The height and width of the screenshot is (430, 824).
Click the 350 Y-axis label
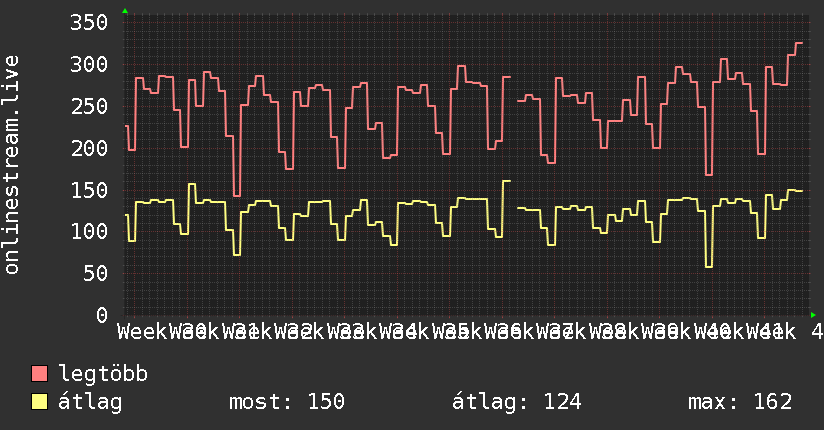click(x=89, y=23)
